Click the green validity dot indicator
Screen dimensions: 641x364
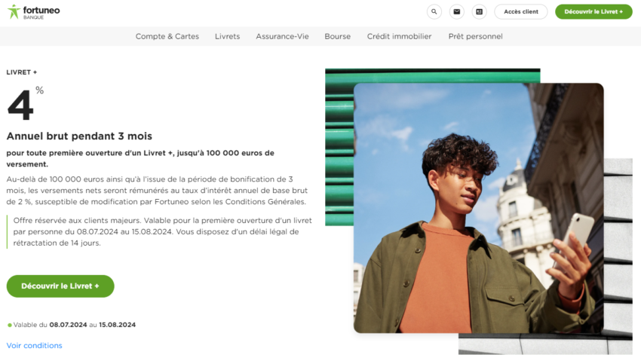10,325
